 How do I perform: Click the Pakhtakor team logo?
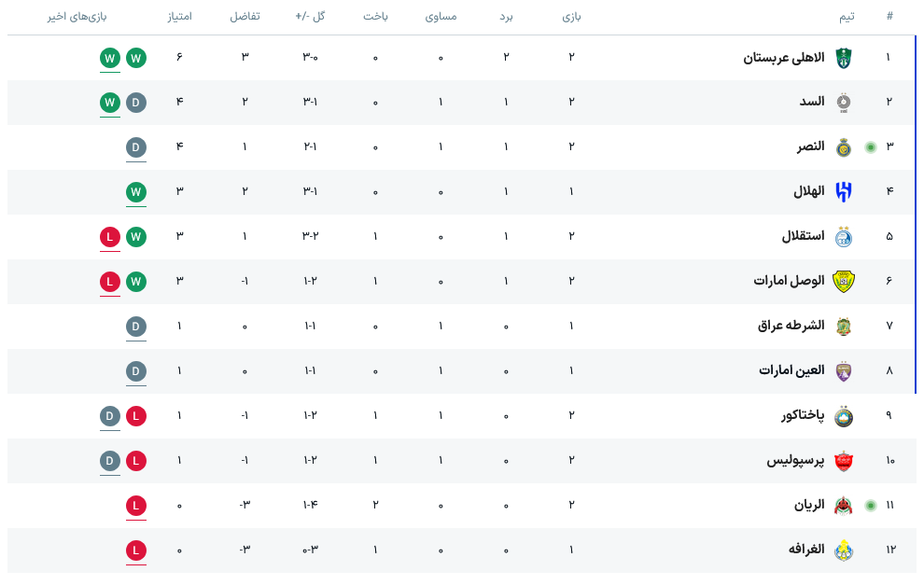843,415
